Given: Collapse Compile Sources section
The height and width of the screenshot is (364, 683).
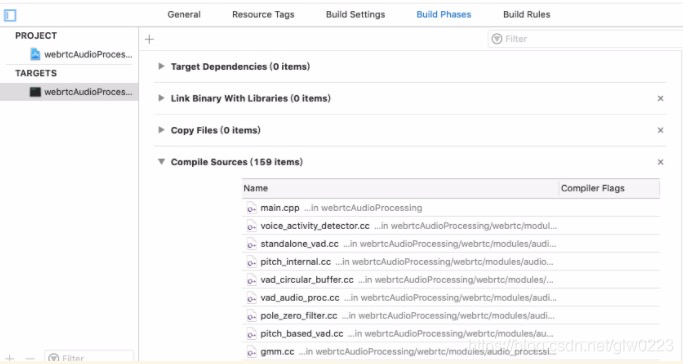Looking at the screenshot, I should 161,162.
